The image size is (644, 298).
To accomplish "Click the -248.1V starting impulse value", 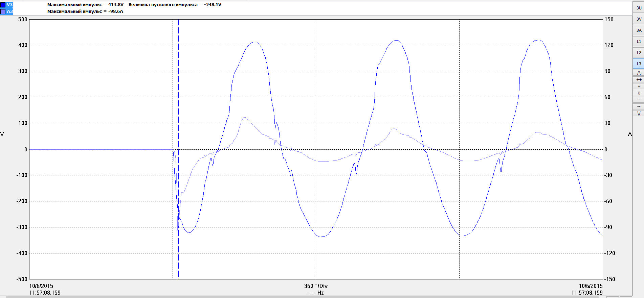I will 213,5.
